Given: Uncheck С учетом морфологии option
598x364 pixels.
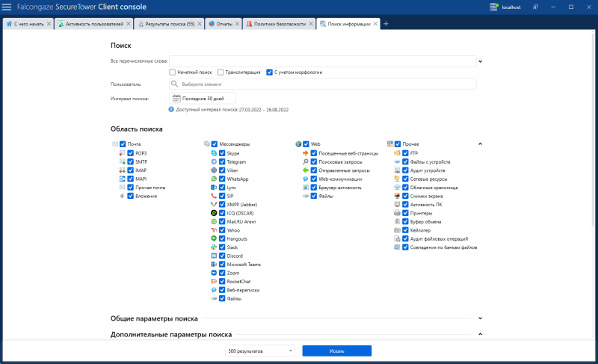Looking at the screenshot, I should point(270,73).
